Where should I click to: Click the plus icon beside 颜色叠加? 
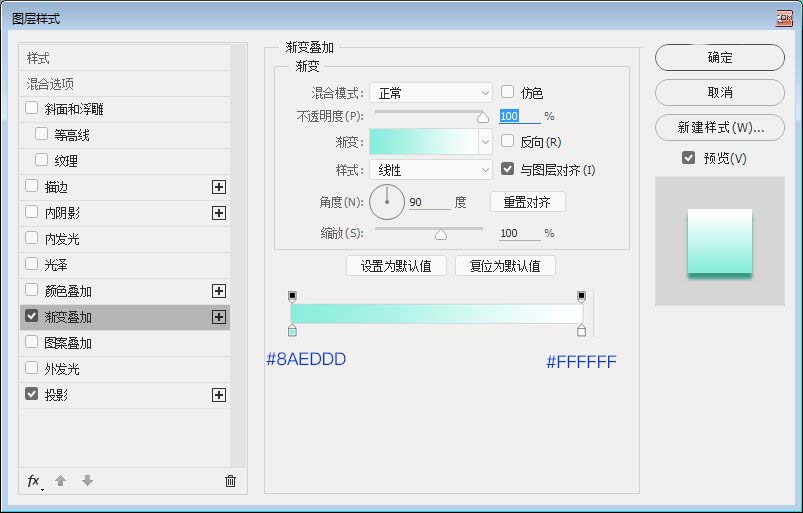click(x=219, y=291)
